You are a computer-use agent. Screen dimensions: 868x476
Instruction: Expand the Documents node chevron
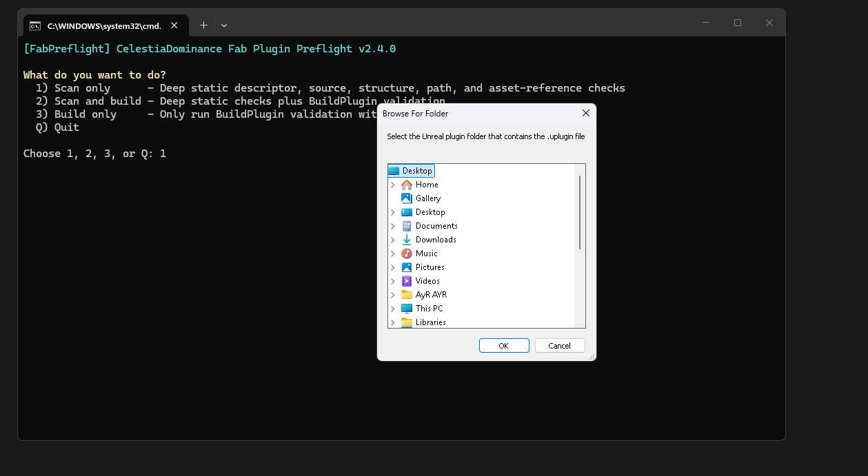[393, 226]
